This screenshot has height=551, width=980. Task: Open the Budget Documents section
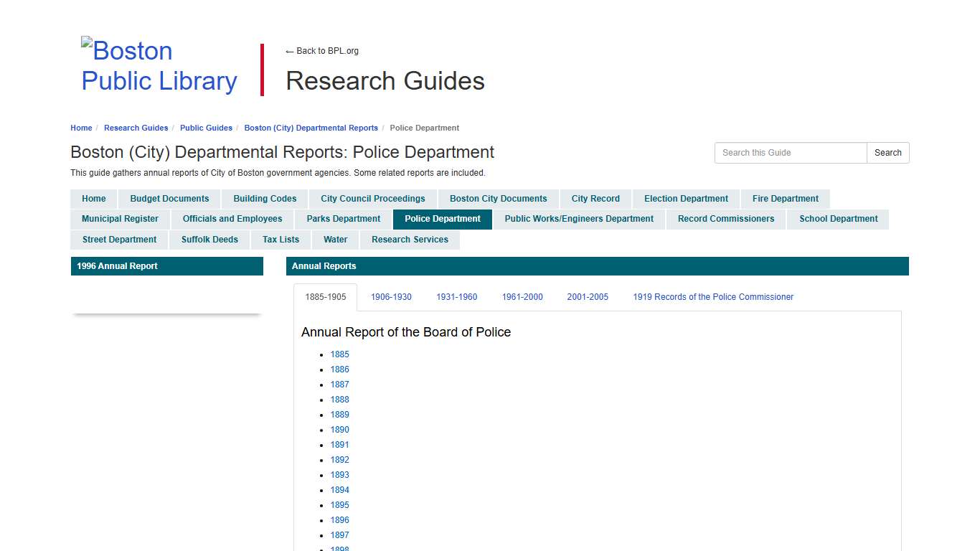[169, 199]
